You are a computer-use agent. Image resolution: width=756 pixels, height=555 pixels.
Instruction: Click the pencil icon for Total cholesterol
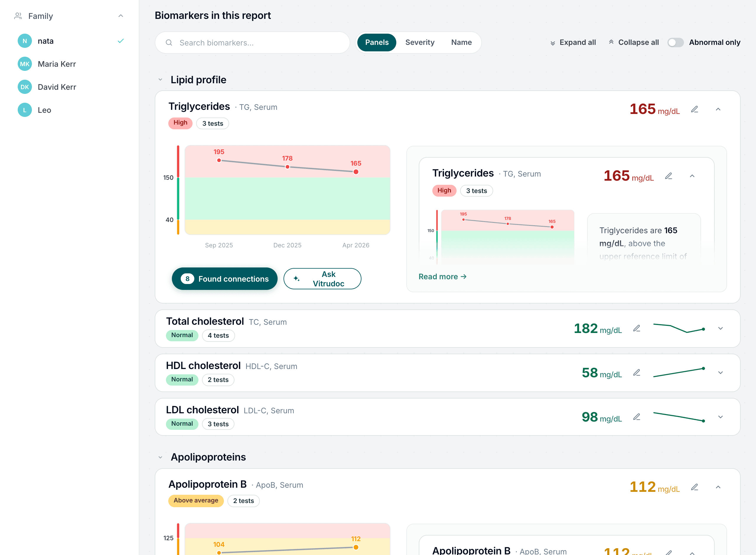tap(637, 328)
